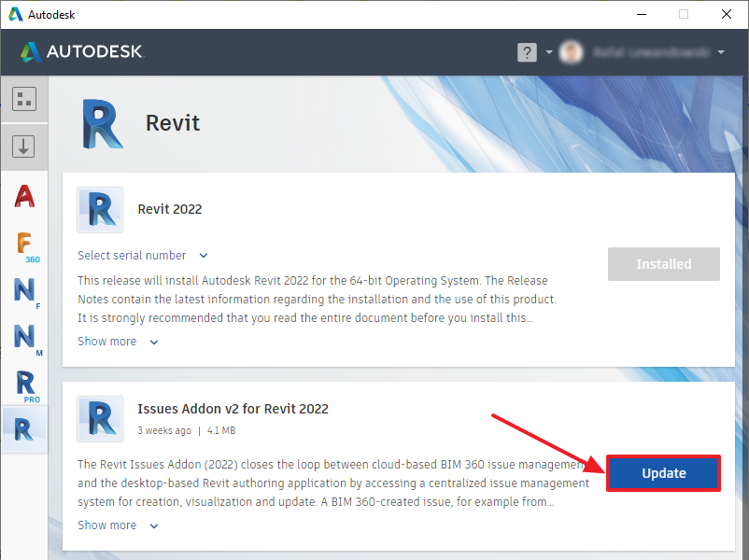Click the Update button for Issues Addon
The width and height of the screenshot is (749, 560).
663,473
